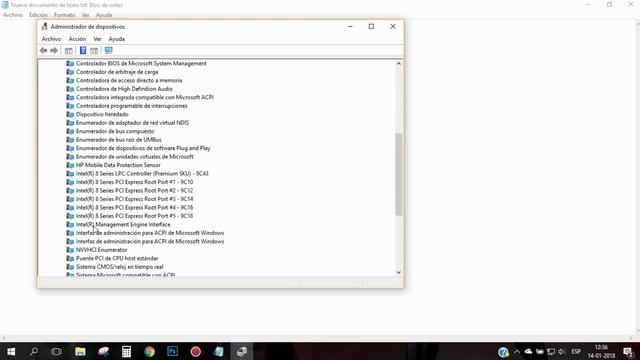Open the taskbar clock and date
Image resolution: width=640 pixels, height=360 pixels.
601,351
